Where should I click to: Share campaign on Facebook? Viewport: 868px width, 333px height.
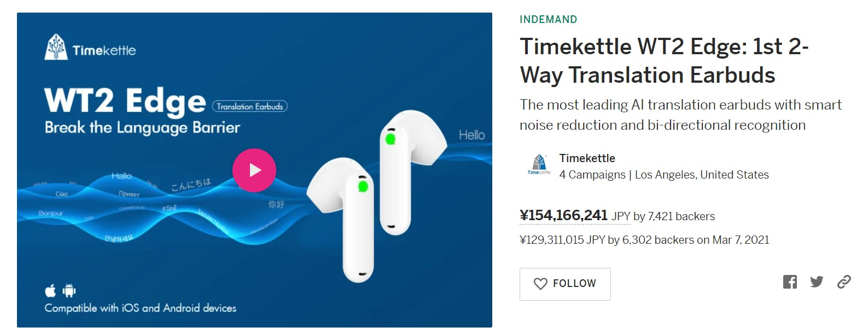tap(790, 282)
